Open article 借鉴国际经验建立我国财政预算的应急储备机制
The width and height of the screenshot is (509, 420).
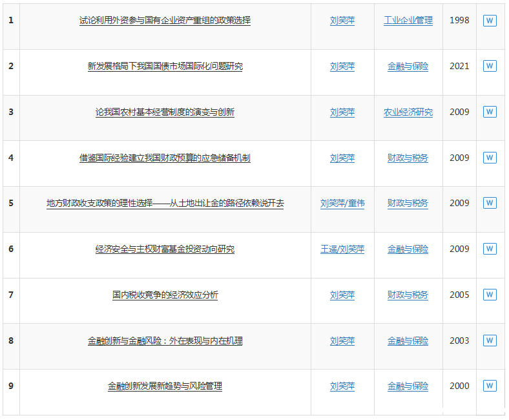coord(165,158)
